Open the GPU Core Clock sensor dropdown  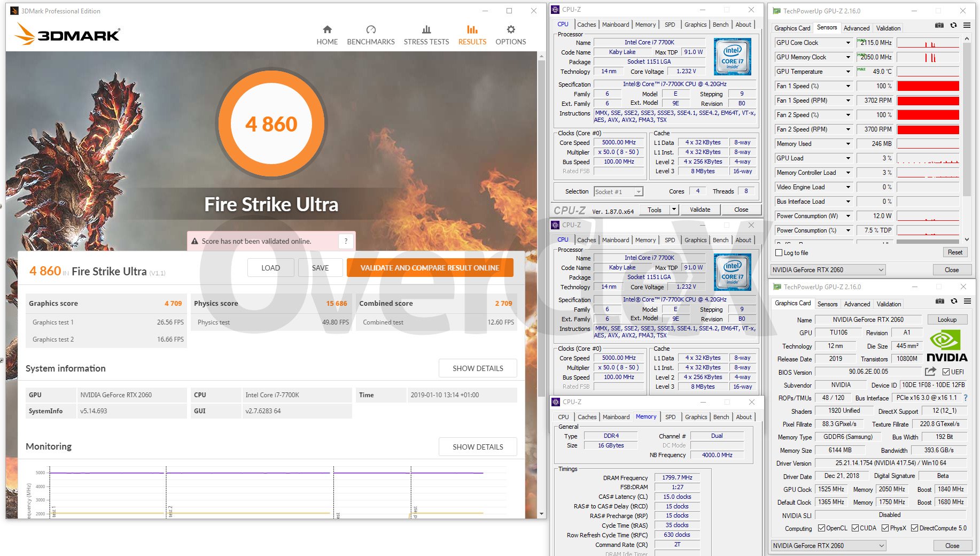pyautogui.click(x=847, y=43)
